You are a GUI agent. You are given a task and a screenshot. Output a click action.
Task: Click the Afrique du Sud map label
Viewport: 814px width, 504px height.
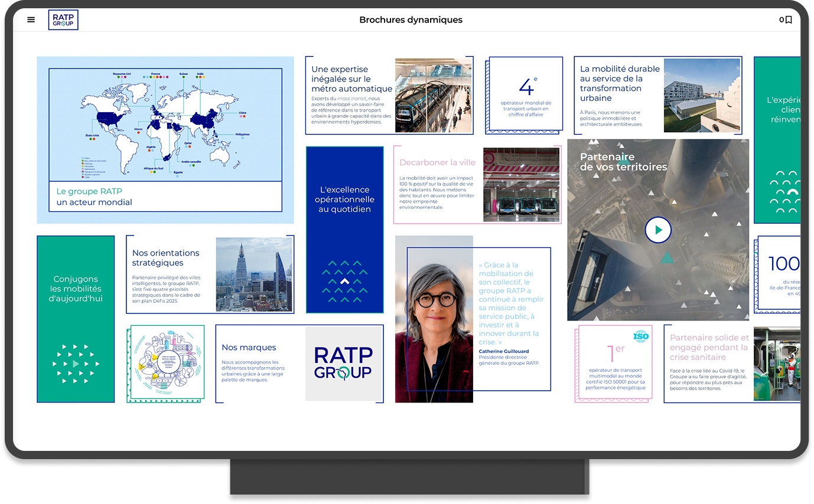(x=154, y=169)
